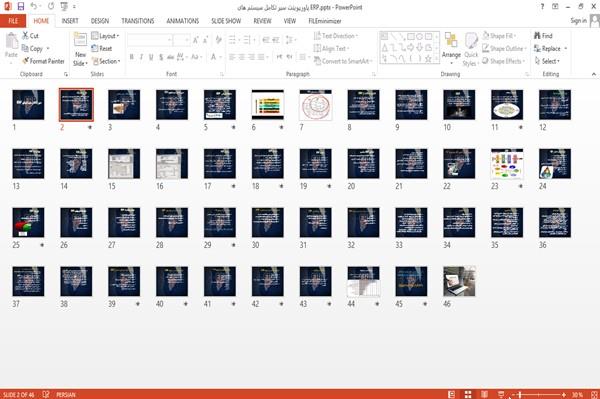Click the Sign in link
Screen dimensions: 600x399
tap(578, 21)
